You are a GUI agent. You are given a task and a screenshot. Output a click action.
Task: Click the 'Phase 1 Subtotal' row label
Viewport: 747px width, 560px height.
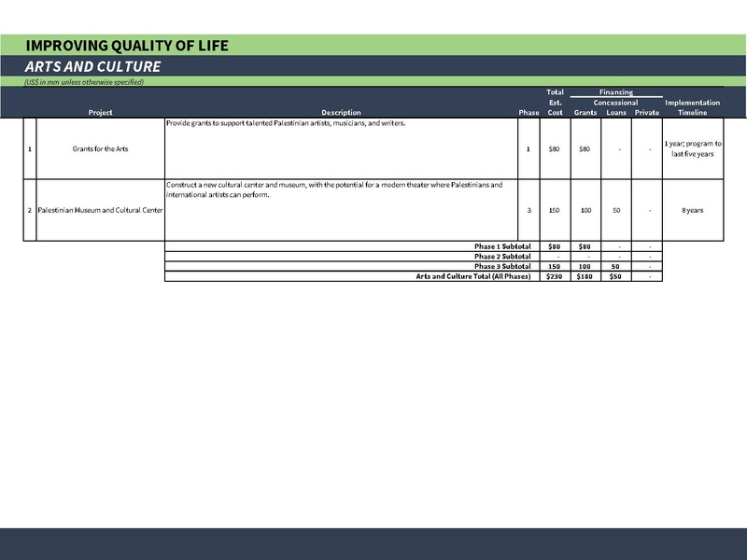(502, 246)
